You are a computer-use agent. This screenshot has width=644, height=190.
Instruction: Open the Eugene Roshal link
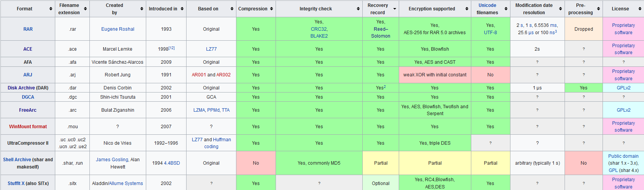click(x=118, y=29)
